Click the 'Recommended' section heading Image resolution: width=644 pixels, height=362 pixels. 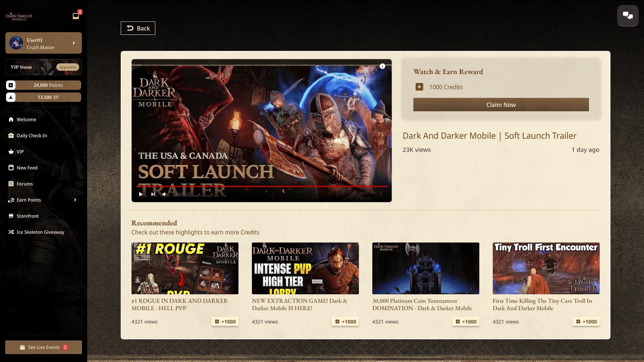154,223
